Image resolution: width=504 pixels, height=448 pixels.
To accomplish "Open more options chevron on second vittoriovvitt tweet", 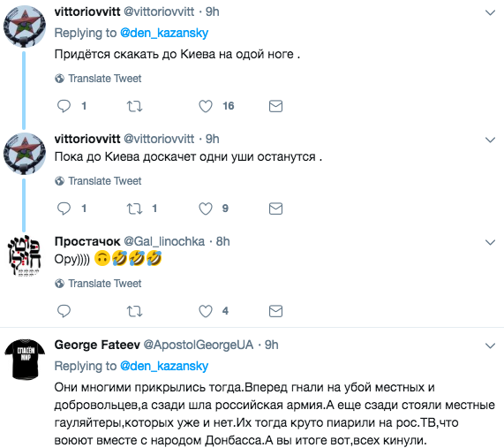I will click(490, 140).
